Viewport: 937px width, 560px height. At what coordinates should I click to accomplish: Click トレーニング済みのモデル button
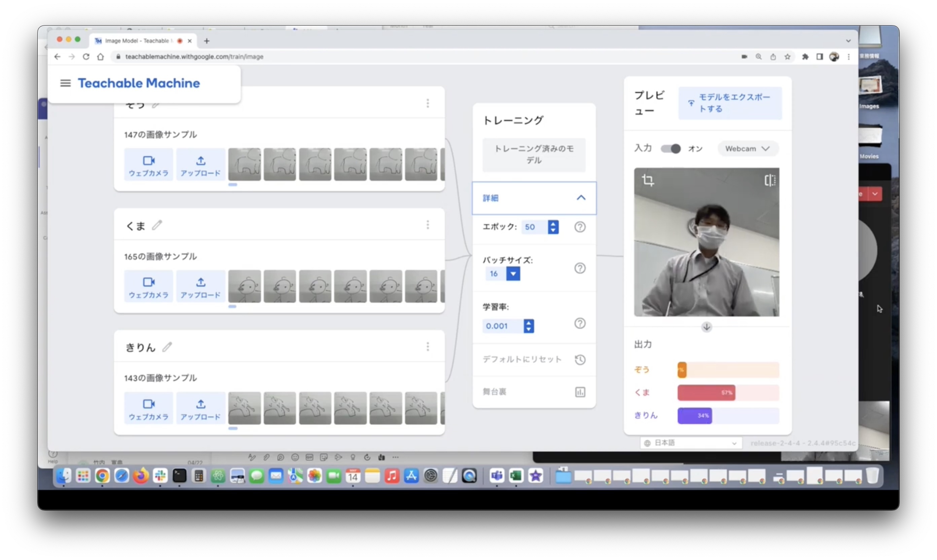click(x=534, y=155)
